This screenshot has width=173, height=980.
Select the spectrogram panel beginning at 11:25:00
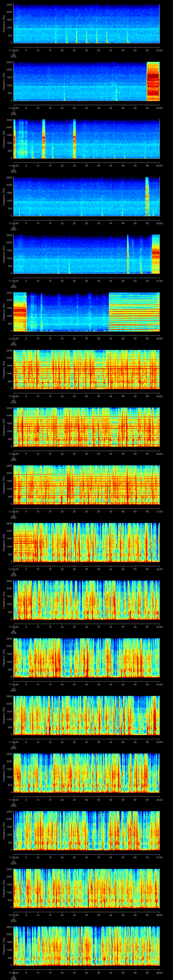pyautogui.click(x=86, y=197)
